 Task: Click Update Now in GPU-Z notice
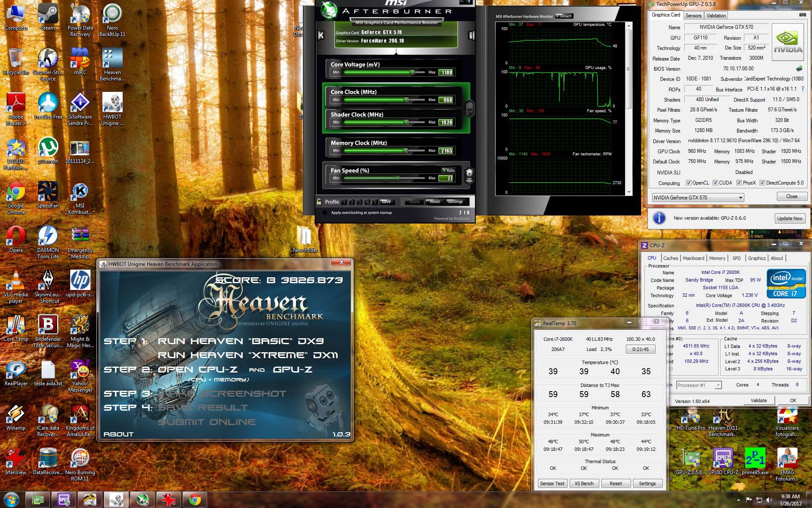tap(789, 218)
